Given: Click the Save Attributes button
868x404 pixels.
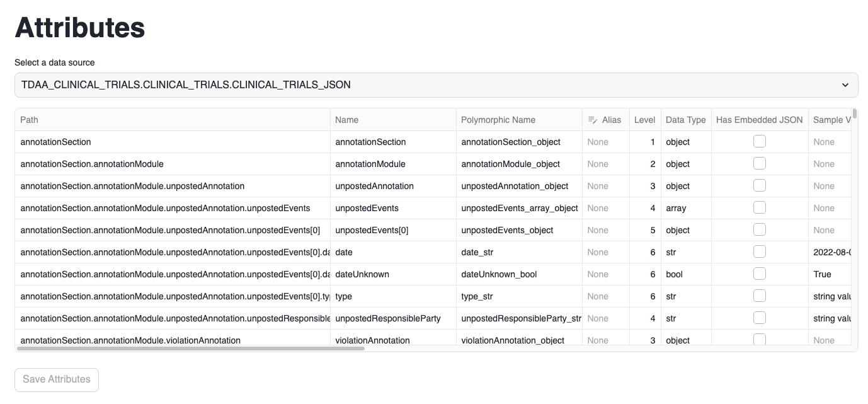Looking at the screenshot, I should pyautogui.click(x=57, y=379).
